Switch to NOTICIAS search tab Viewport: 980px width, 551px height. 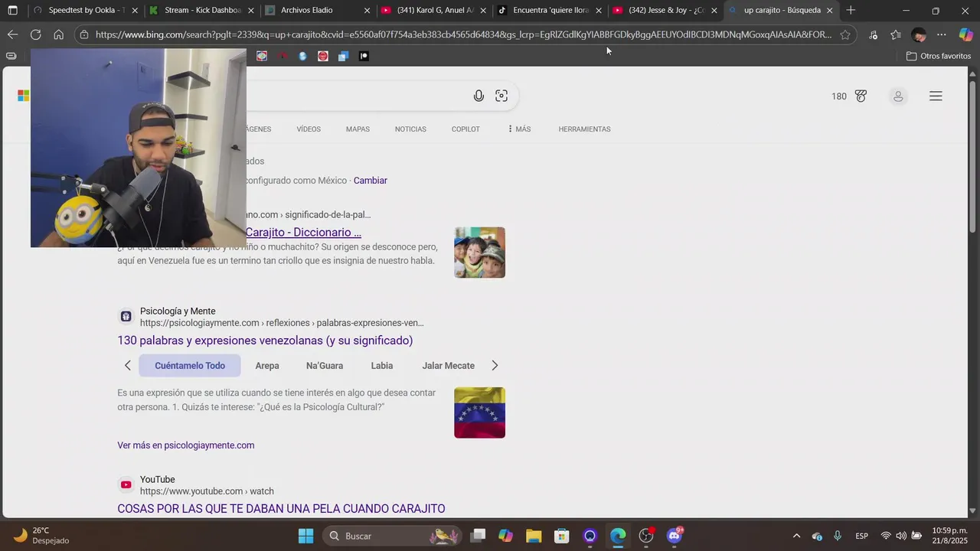coord(410,129)
